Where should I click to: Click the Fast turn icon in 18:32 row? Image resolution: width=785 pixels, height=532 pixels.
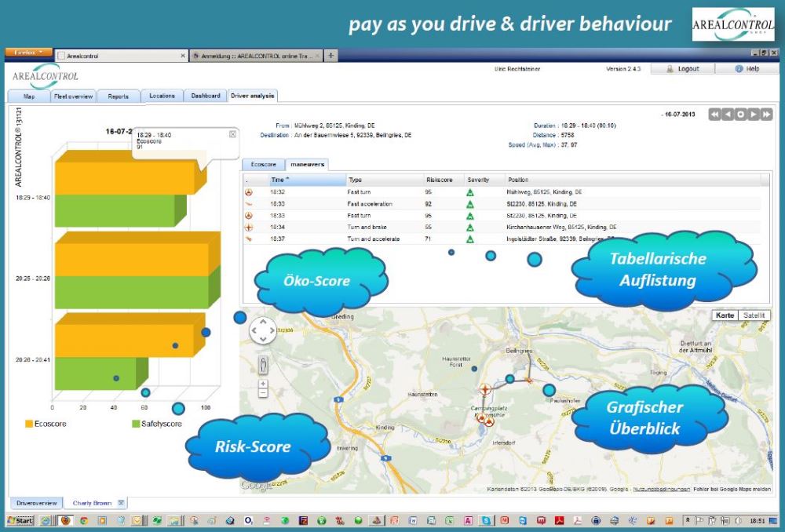(x=249, y=192)
